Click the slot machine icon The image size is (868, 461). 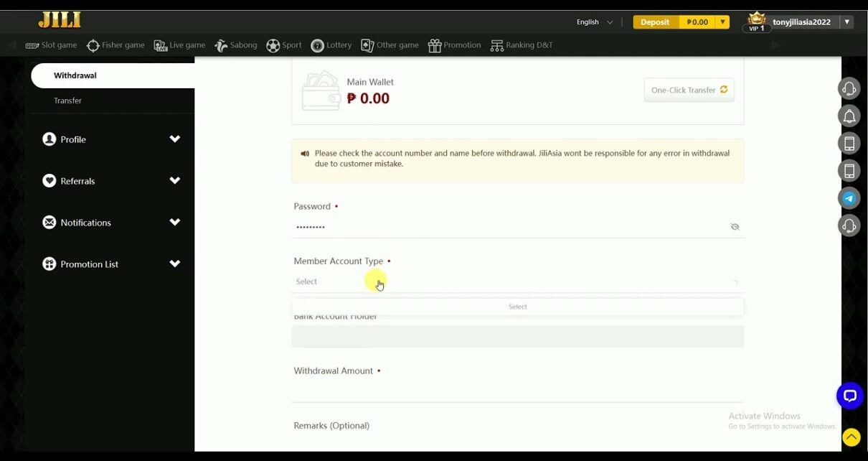tap(32, 45)
